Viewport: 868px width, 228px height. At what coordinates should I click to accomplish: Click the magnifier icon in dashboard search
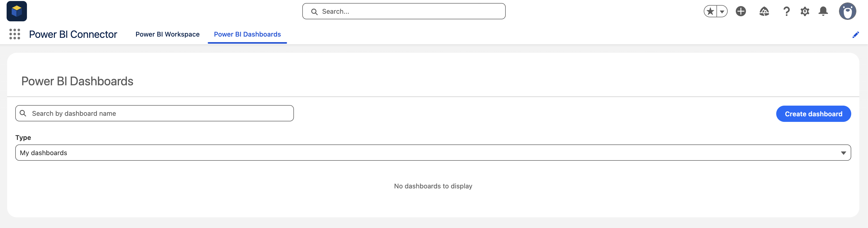click(x=23, y=113)
